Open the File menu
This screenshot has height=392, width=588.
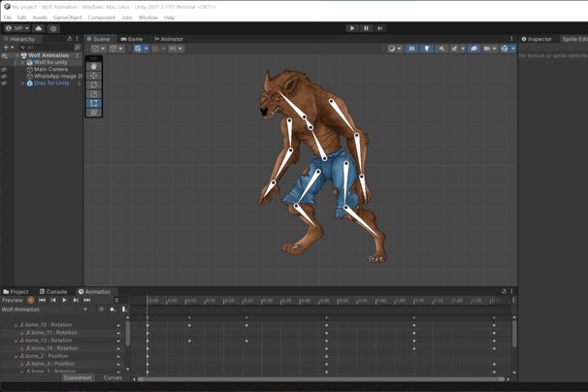pyautogui.click(x=8, y=17)
